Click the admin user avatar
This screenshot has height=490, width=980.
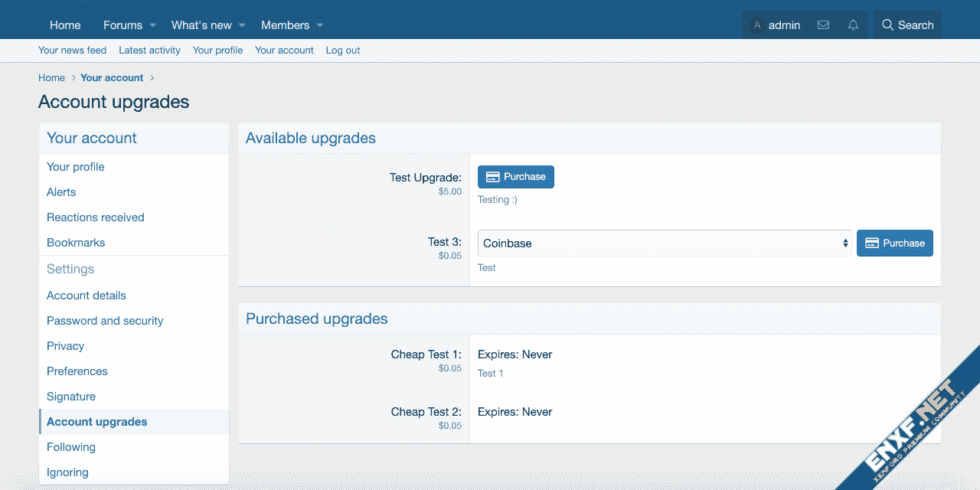(757, 25)
